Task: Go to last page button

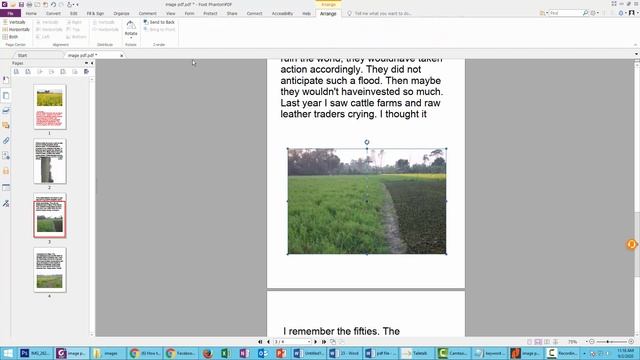Action: click(x=324, y=342)
